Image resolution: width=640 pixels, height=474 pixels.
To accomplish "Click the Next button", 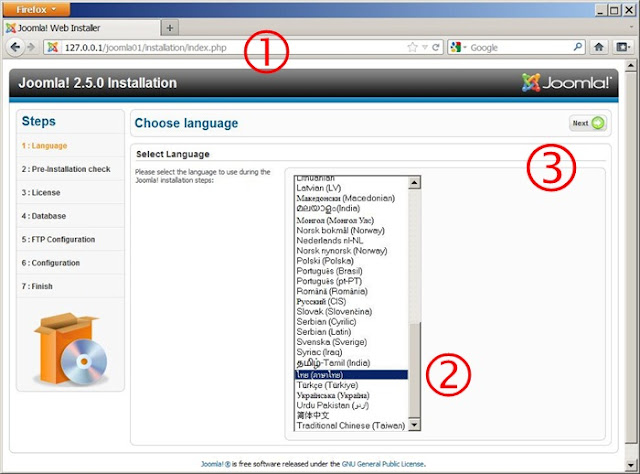I will pos(588,123).
